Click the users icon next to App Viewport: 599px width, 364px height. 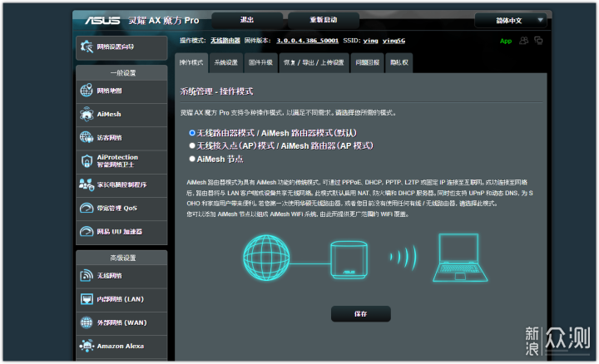tap(524, 41)
